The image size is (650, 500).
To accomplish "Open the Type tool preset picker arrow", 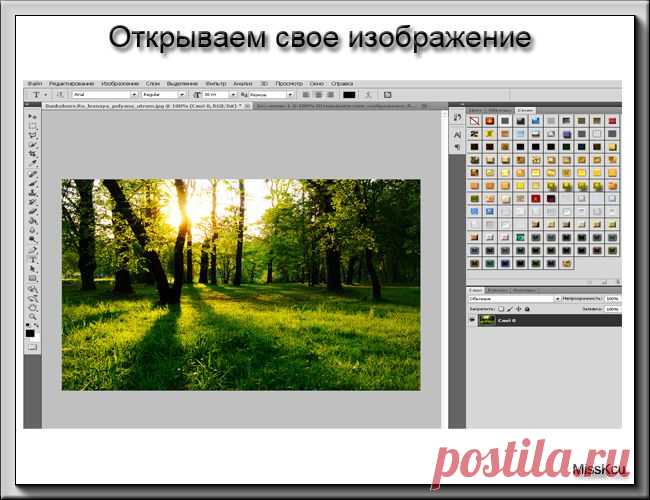I will [46, 95].
